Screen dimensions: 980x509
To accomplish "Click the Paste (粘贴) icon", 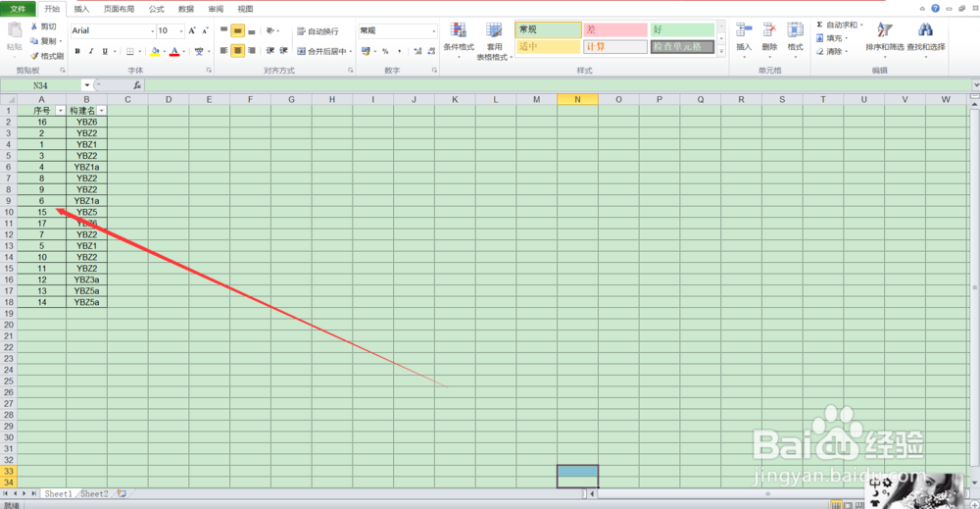I will click(14, 30).
